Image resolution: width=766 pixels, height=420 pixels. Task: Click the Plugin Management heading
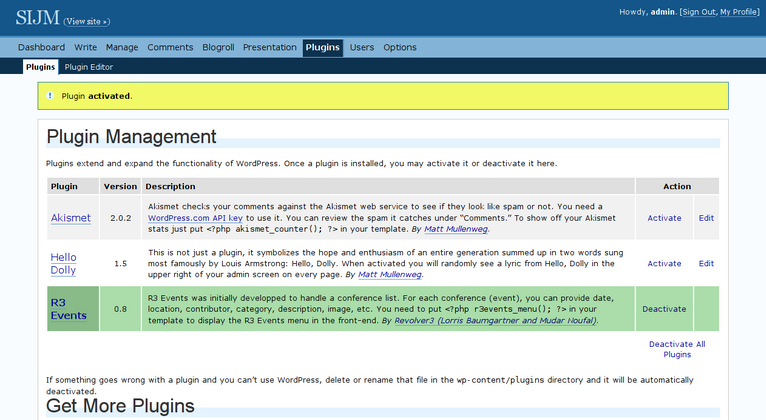tap(131, 137)
